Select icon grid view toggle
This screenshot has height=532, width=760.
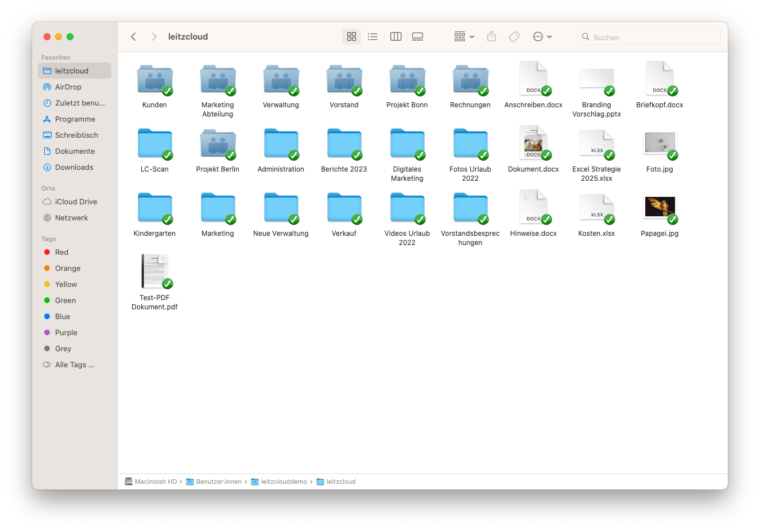pyautogui.click(x=351, y=36)
